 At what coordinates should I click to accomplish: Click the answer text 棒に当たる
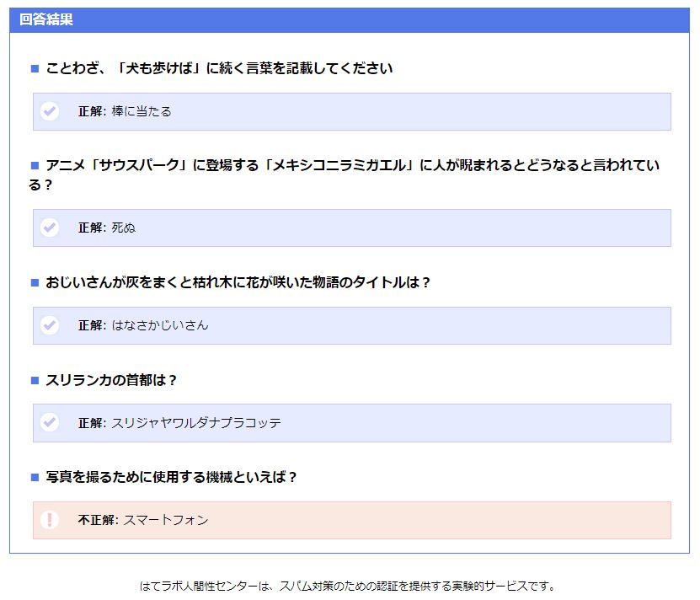click(142, 111)
